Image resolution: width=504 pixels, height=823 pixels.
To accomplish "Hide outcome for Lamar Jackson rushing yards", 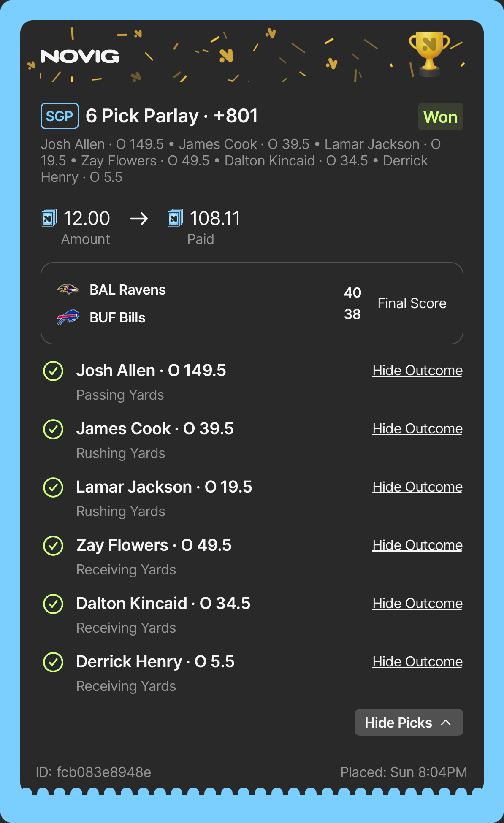I will coord(417,487).
